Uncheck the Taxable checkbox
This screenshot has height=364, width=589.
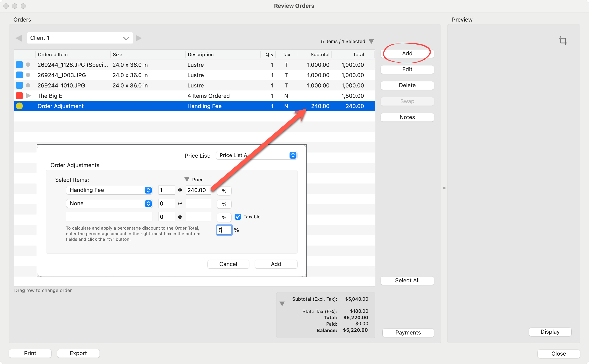click(238, 217)
